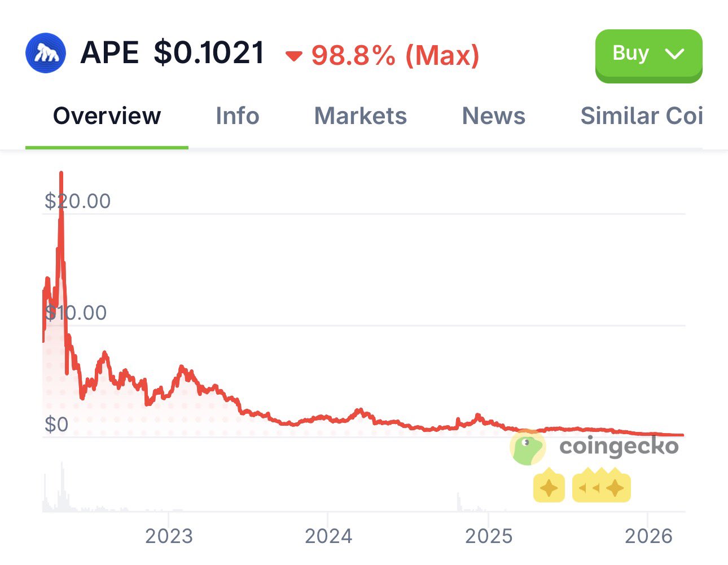The width and height of the screenshot is (728, 565).
Task: Click the red downward percentage triangle
Action: 294,56
